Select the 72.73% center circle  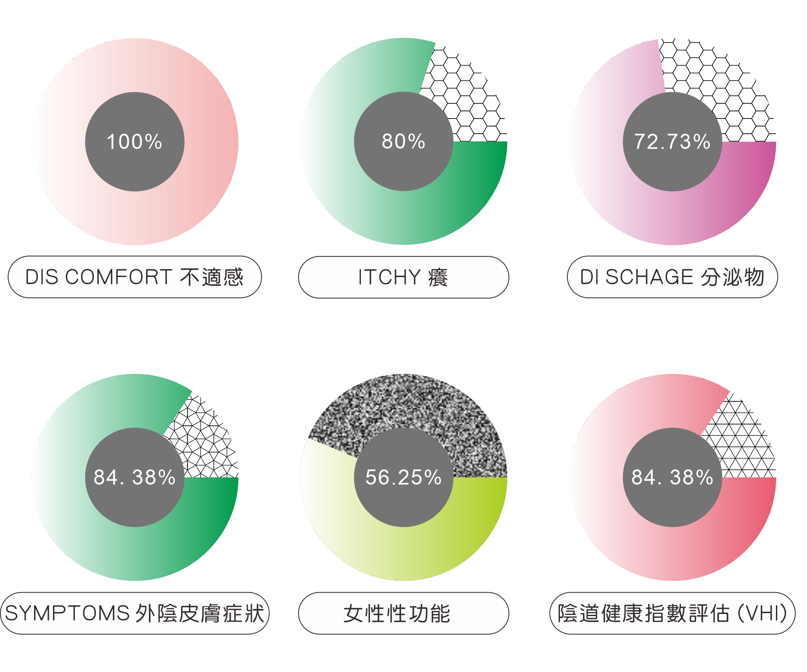click(672, 142)
